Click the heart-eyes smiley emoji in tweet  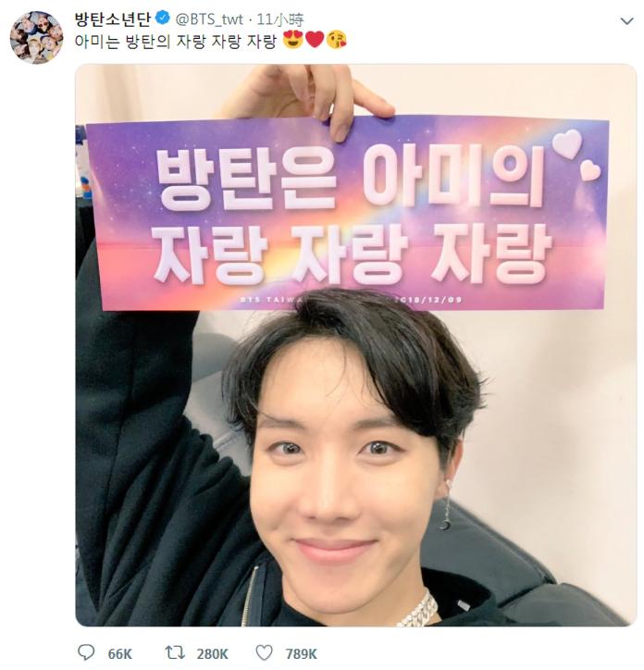[x=292, y=40]
